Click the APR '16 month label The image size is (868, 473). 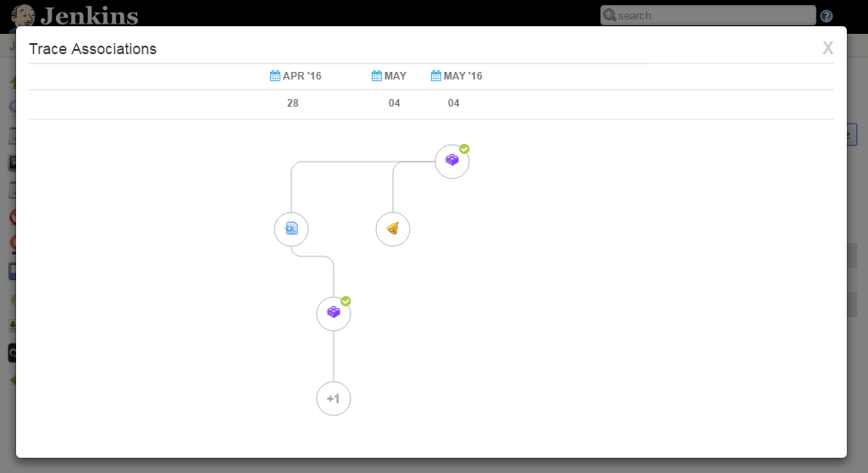[x=302, y=76]
